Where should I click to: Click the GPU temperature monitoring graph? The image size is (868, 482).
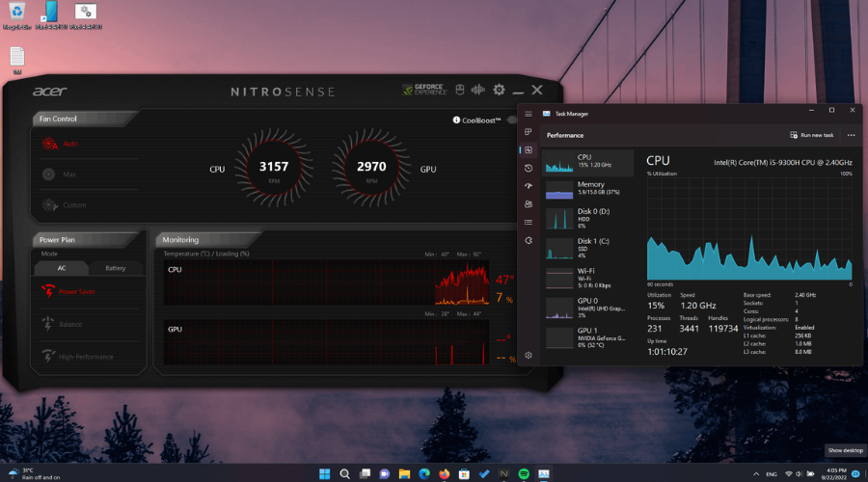point(326,342)
